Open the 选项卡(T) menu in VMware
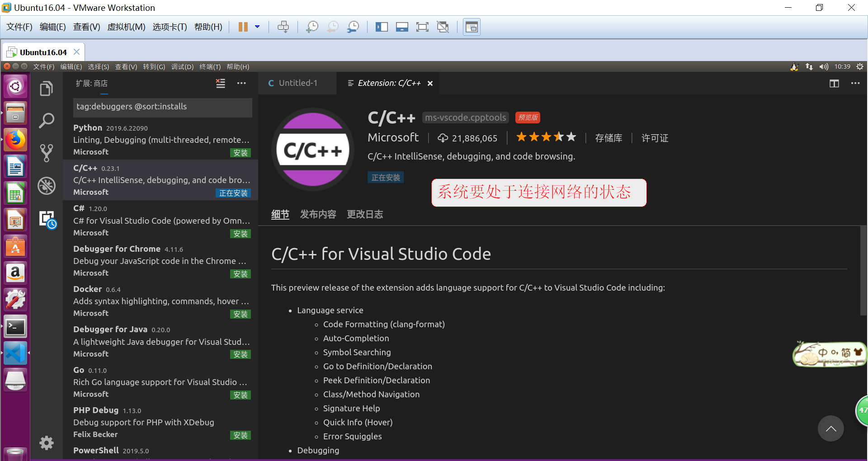The height and width of the screenshot is (461, 868). click(170, 27)
